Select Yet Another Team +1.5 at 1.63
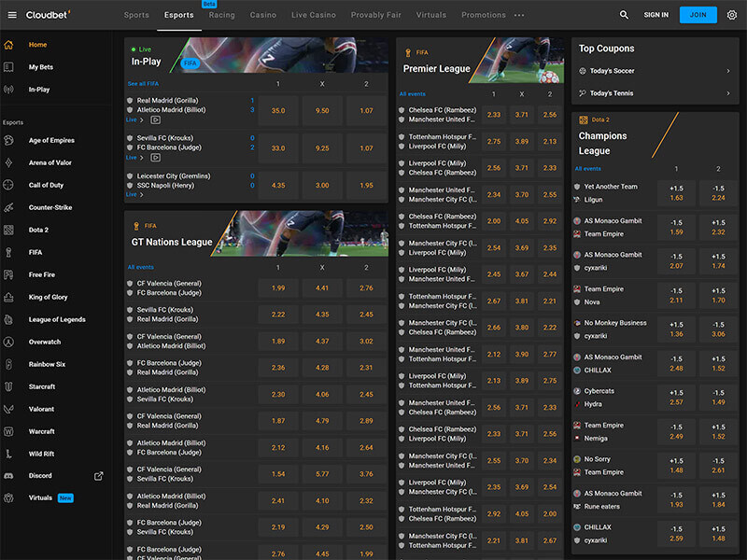This screenshot has width=747, height=560. coord(676,193)
